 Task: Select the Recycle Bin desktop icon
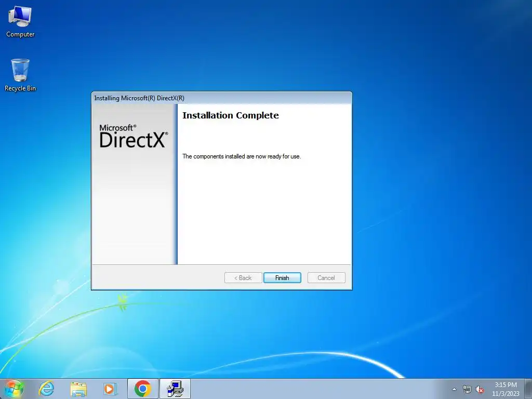(x=20, y=75)
